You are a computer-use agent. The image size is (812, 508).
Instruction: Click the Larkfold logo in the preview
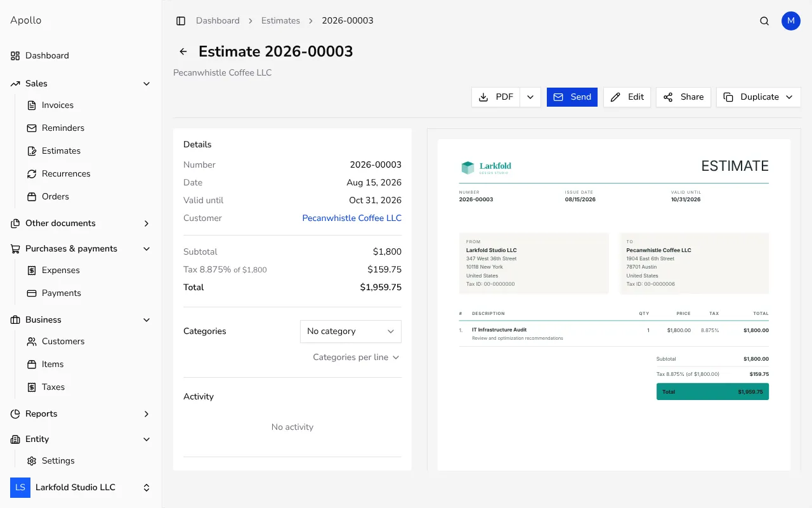[486, 168]
